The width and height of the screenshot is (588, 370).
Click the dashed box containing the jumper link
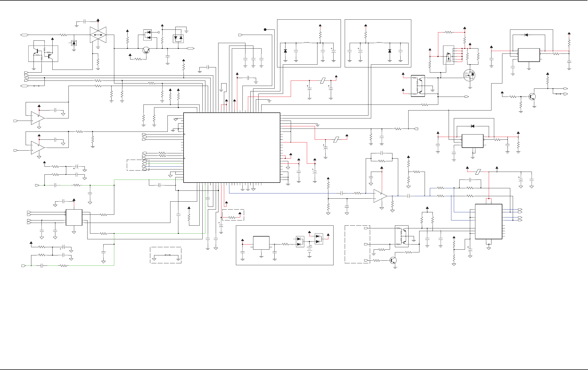[x=166, y=255]
